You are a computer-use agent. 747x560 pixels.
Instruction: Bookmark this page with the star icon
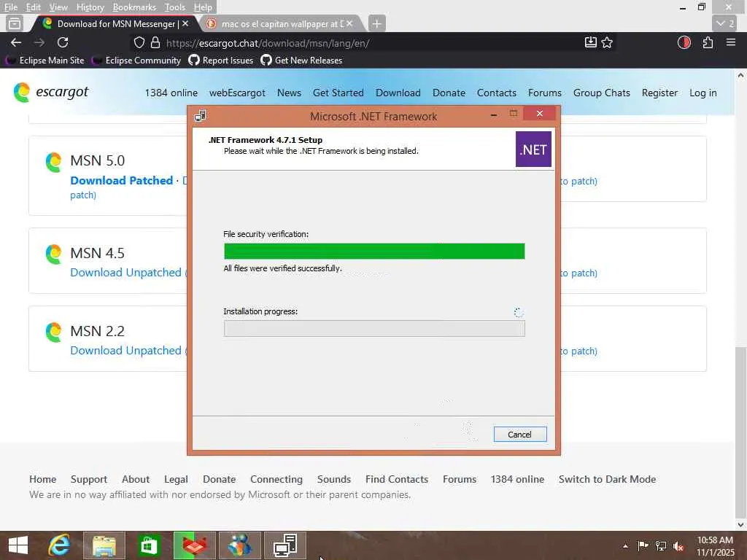pyautogui.click(x=607, y=43)
